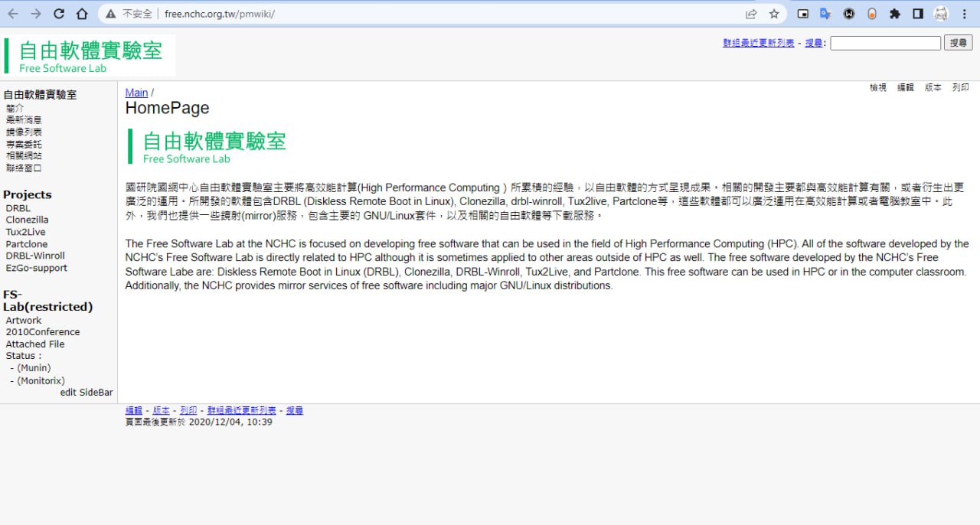Screen dimensions: 980x525
Task: Click the HomePage title heading
Action: click(168, 109)
